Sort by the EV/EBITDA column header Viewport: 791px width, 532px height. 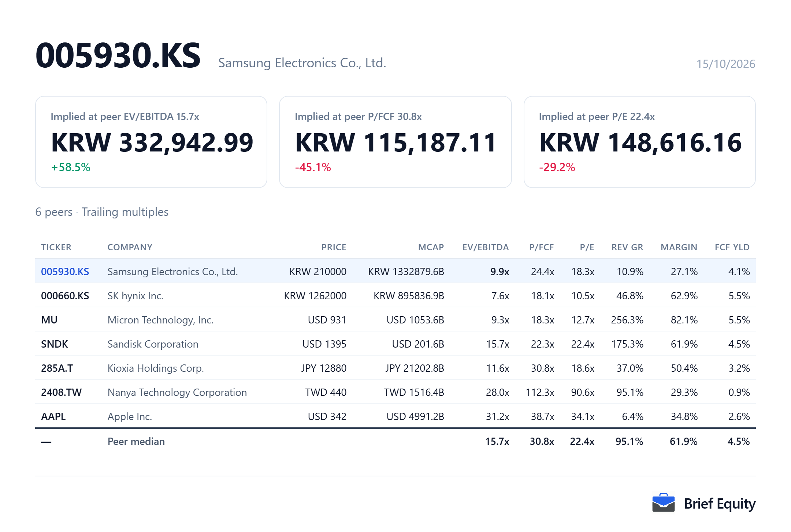coord(486,247)
